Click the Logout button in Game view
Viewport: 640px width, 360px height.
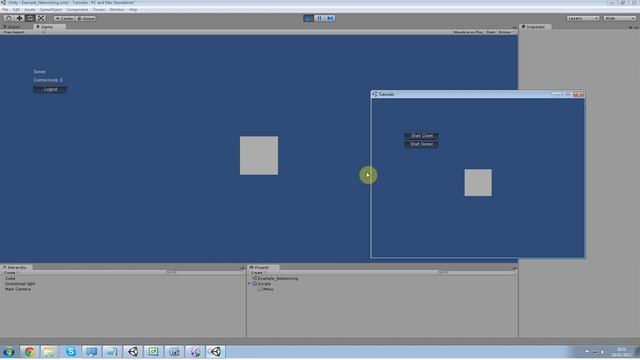point(50,89)
